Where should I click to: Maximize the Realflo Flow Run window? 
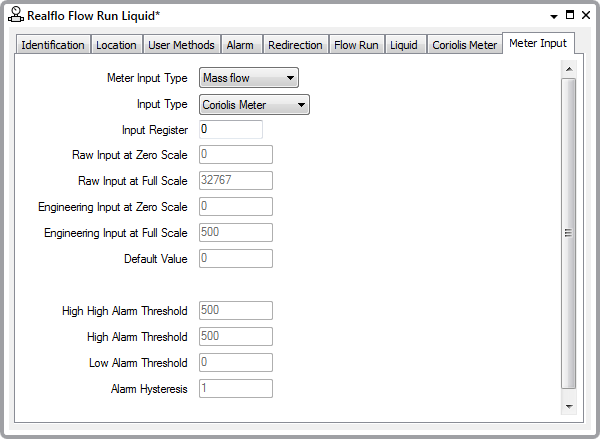tap(570, 15)
